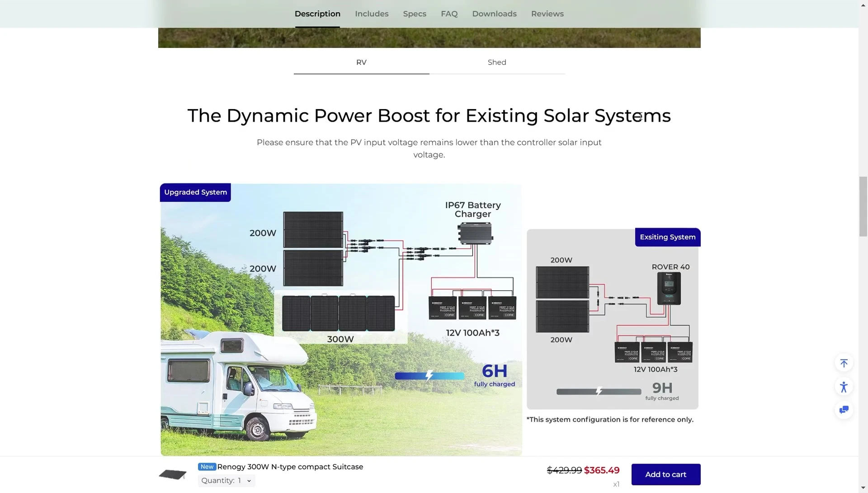The width and height of the screenshot is (868, 493).
Task: Switch to the Description tab
Action: (317, 14)
